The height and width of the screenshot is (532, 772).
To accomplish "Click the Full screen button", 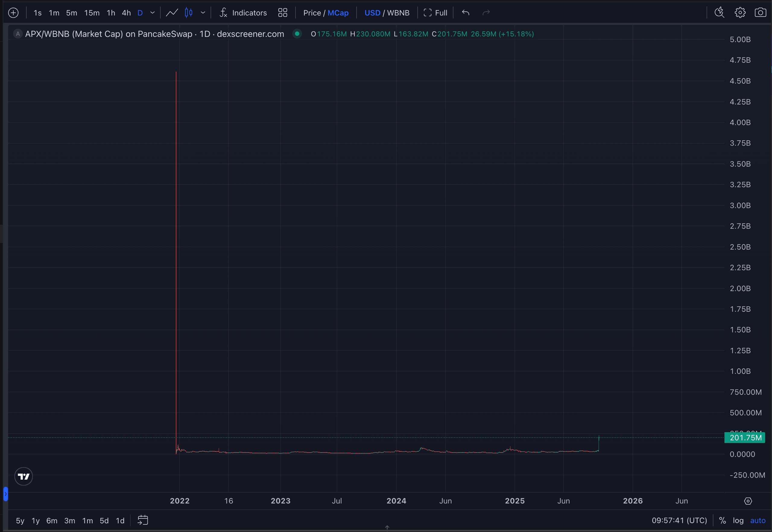I will [x=435, y=13].
